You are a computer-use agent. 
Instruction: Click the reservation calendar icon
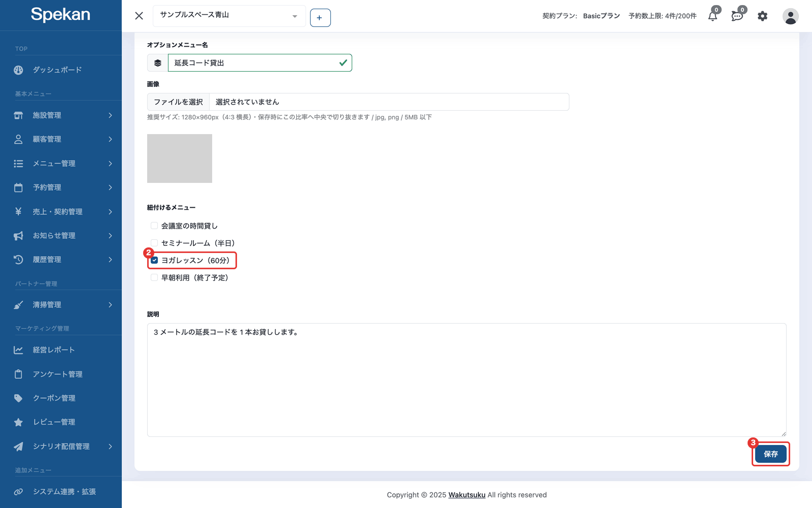[18, 187]
